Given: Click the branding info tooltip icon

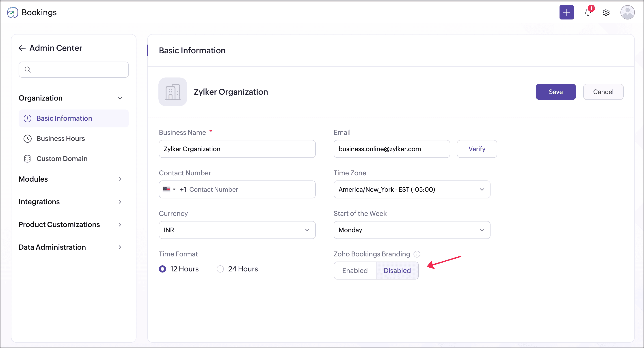Looking at the screenshot, I should pos(417,254).
